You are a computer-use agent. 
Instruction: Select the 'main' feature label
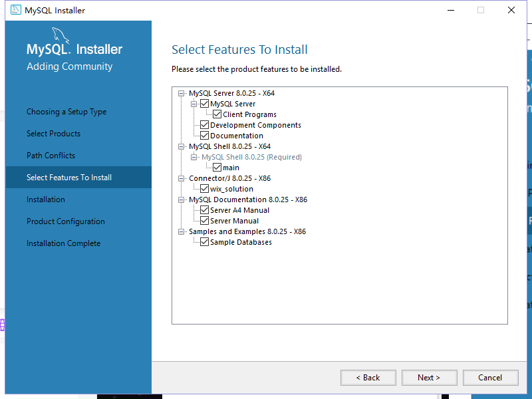[231, 168]
